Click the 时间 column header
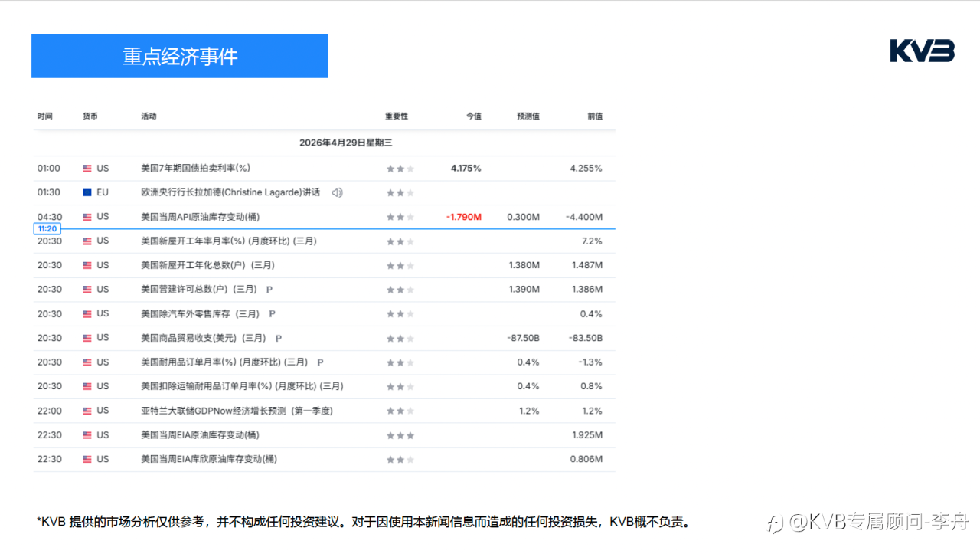The width and height of the screenshot is (980, 554). point(45,116)
